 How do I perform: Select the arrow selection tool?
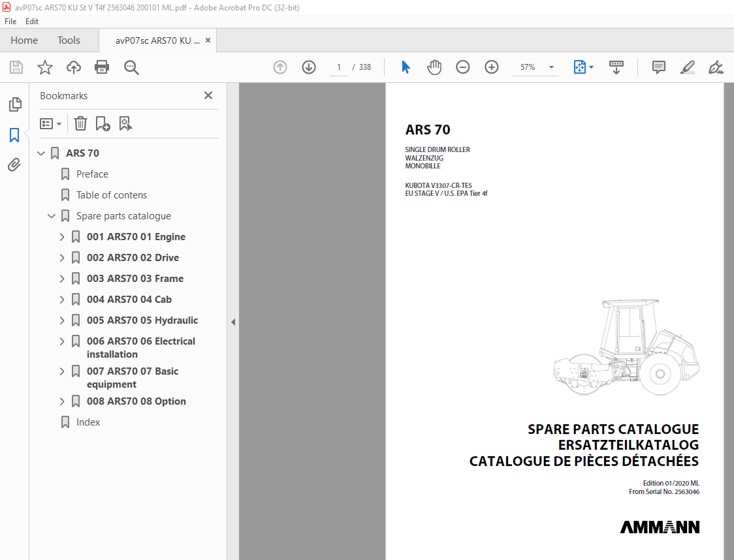pos(406,67)
